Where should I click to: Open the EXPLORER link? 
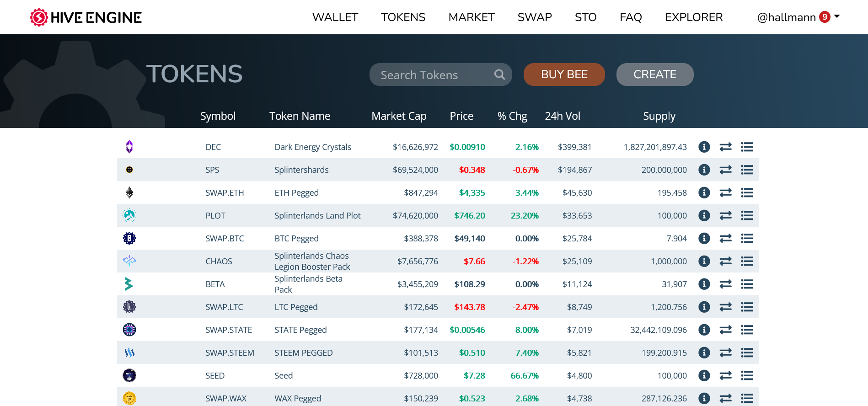click(x=694, y=17)
